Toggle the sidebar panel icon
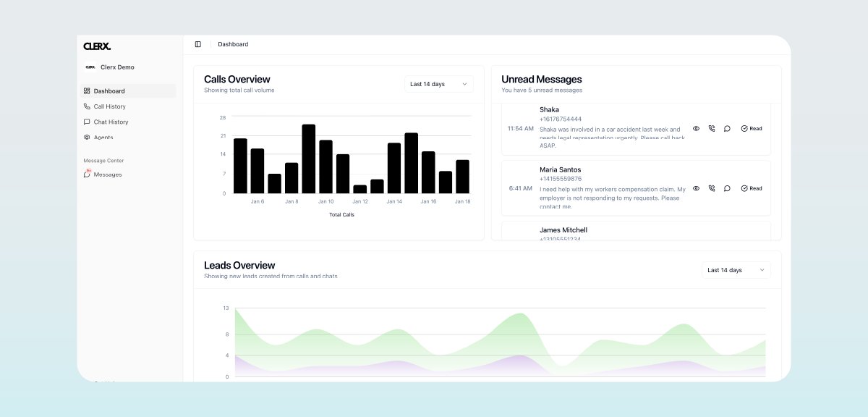 click(x=198, y=44)
